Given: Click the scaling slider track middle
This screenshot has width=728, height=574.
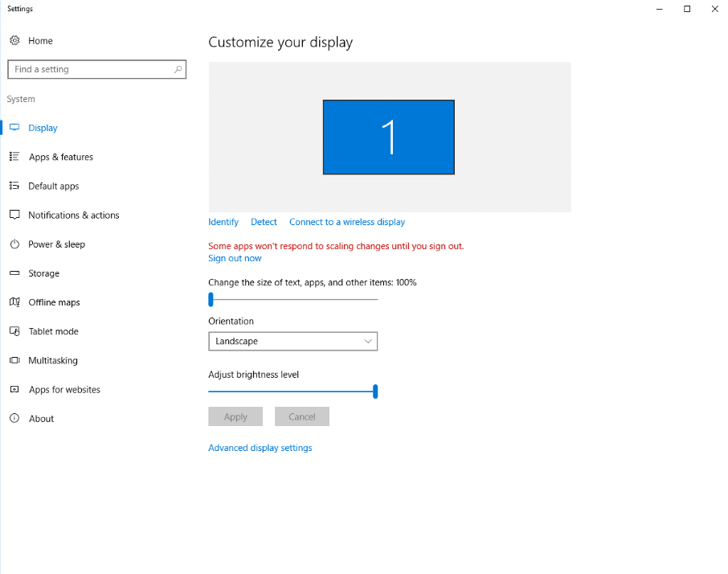Looking at the screenshot, I should point(293,300).
